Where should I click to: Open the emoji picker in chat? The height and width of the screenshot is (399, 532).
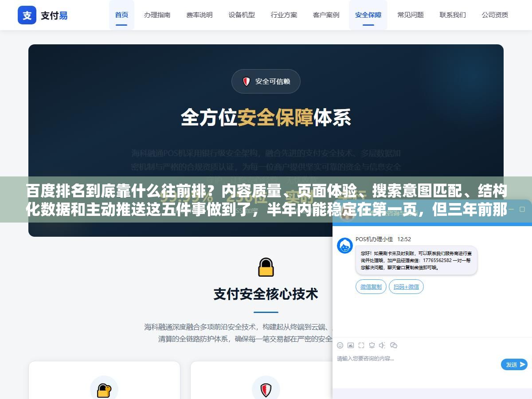coord(340,345)
